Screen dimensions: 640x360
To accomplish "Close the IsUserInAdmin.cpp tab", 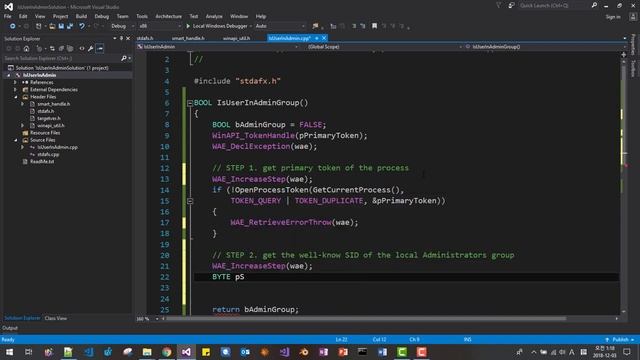I will tap(324, 38).
